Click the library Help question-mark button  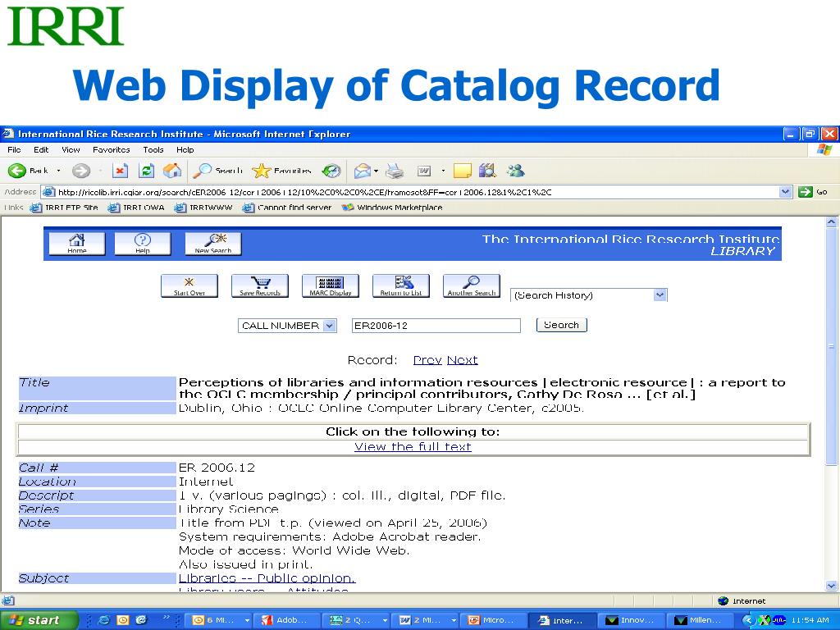tap(143, 243)
